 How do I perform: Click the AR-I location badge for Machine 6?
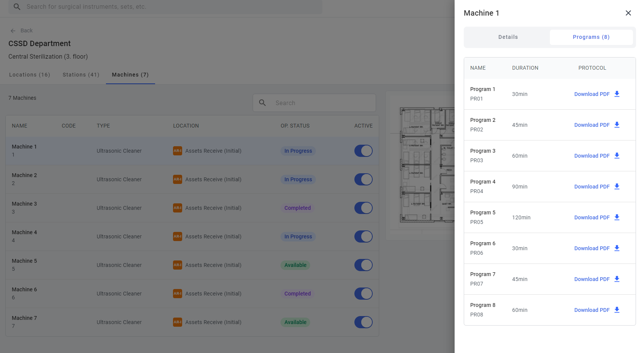(x=178, y=294)
